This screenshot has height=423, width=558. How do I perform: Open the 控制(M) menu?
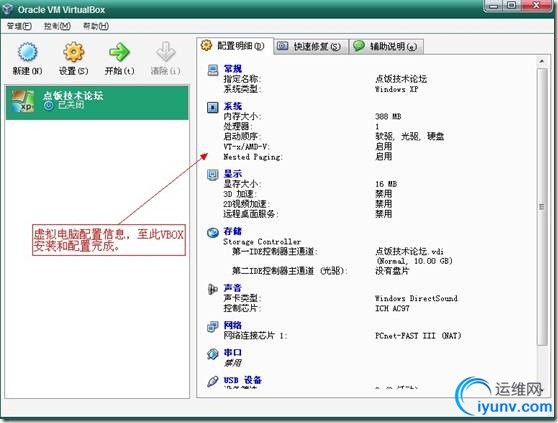click(57, 26)
